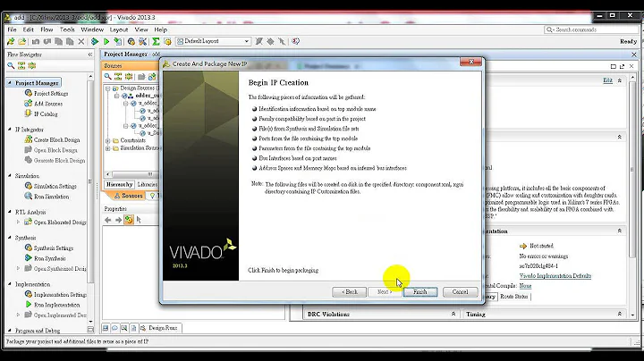Collapse the RTL Analysis section

[10, 212]
